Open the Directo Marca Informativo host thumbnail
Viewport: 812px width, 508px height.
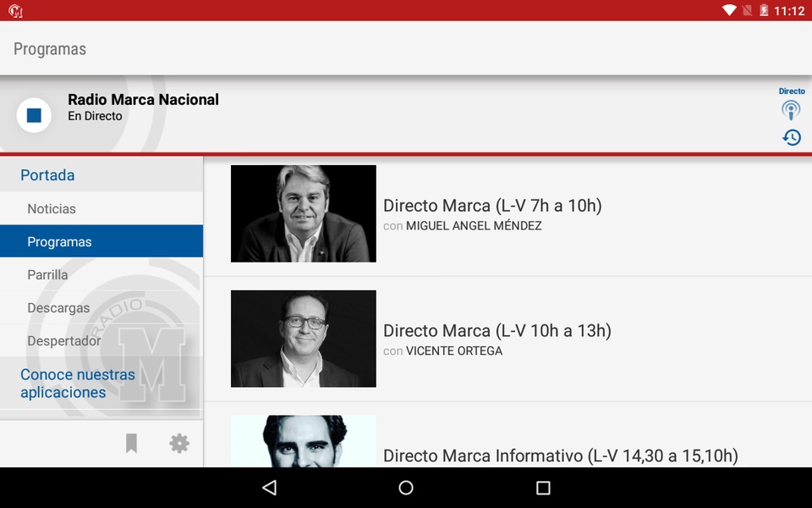(x=304, y=441)
